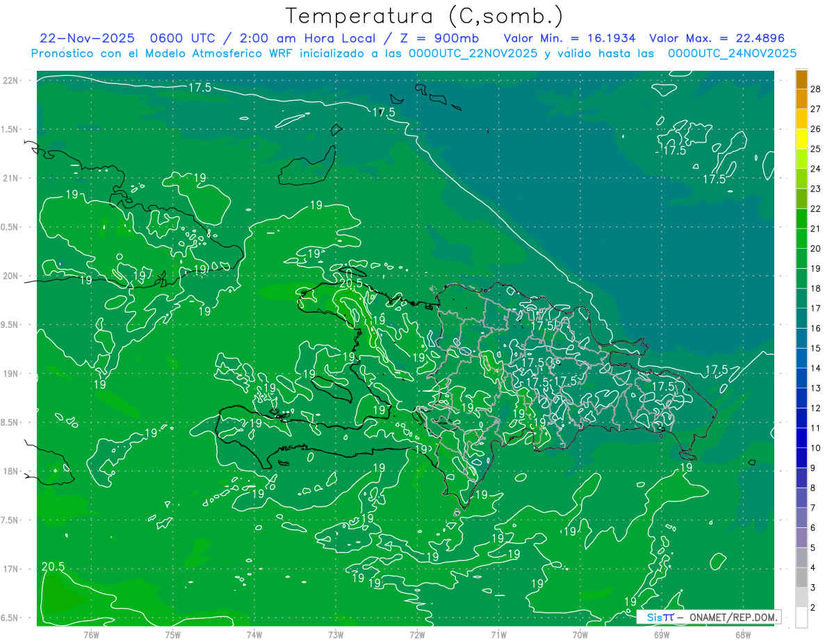
Task: Pick the white swatch below 2
Action: tap(802, 618)
